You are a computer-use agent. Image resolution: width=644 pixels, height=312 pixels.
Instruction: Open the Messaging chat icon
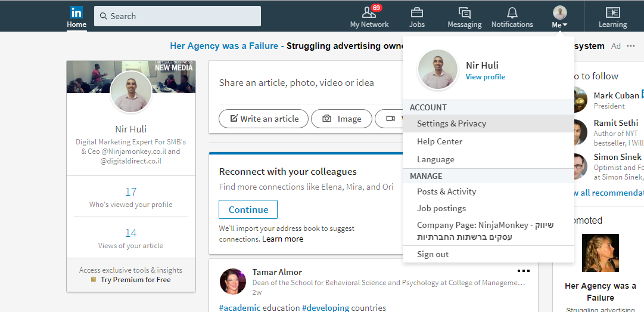pos(465,13)
